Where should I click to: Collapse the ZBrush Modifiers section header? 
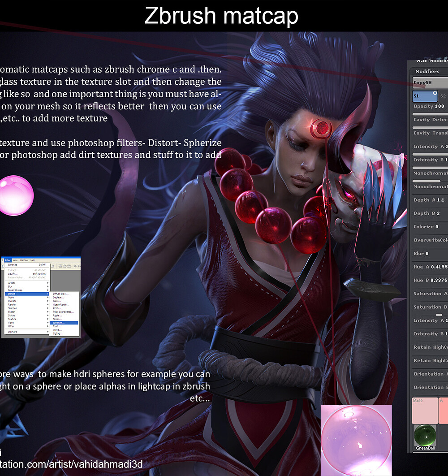point(429,71)
